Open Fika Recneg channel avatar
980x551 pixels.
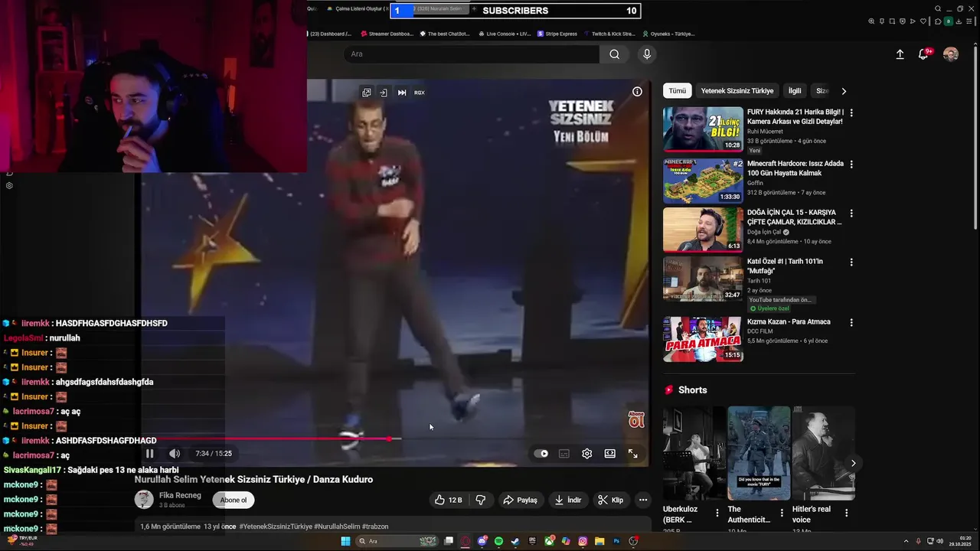tap(144, 500)
